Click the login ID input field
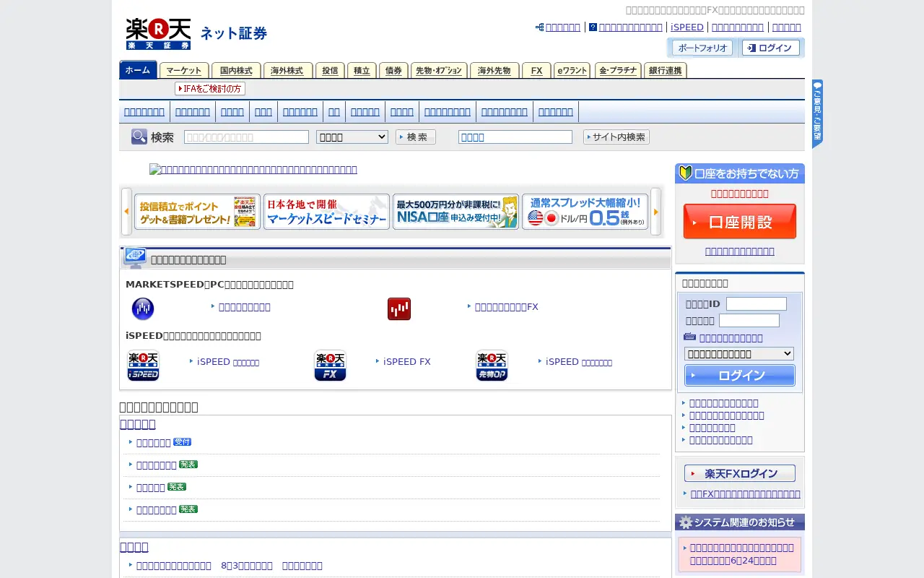Screen dimensions: 924x578 pyautogui.click(x=757, y=303)
